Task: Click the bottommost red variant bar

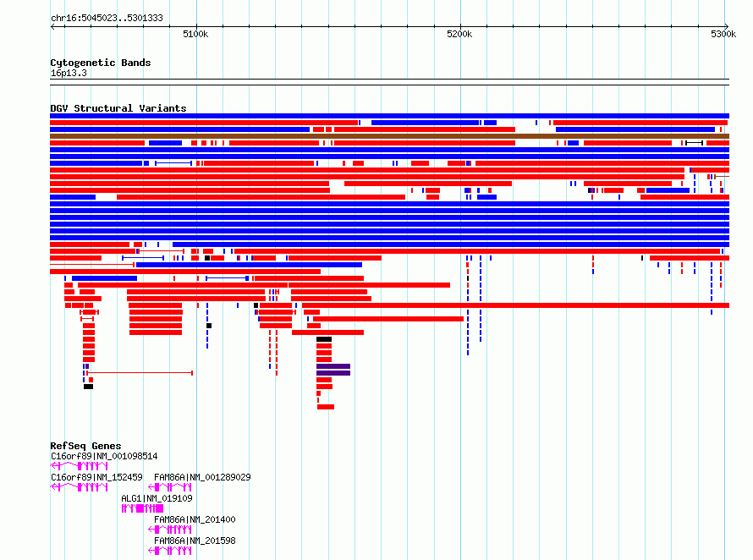Action: coord(326,407)
